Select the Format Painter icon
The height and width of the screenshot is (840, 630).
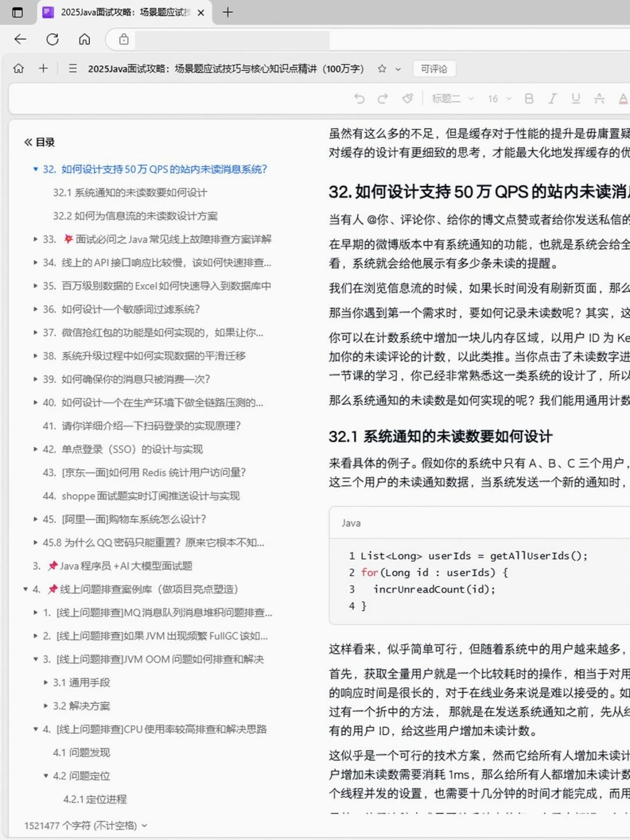pyautogui.click(x=407, y=99)
